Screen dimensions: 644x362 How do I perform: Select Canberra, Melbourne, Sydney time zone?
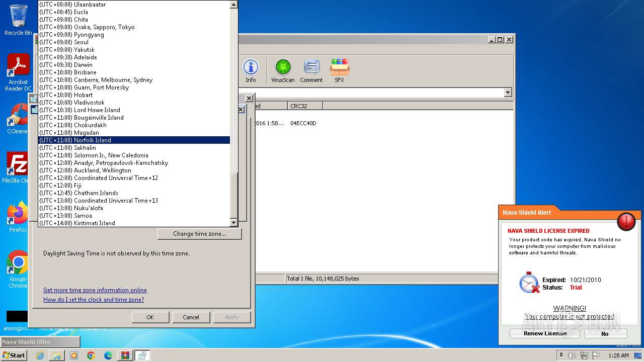point(134,80)
